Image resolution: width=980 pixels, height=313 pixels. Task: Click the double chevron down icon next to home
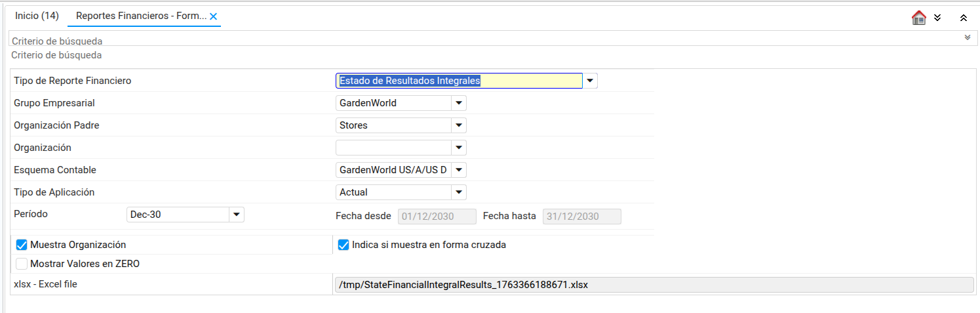click(937, 18)
